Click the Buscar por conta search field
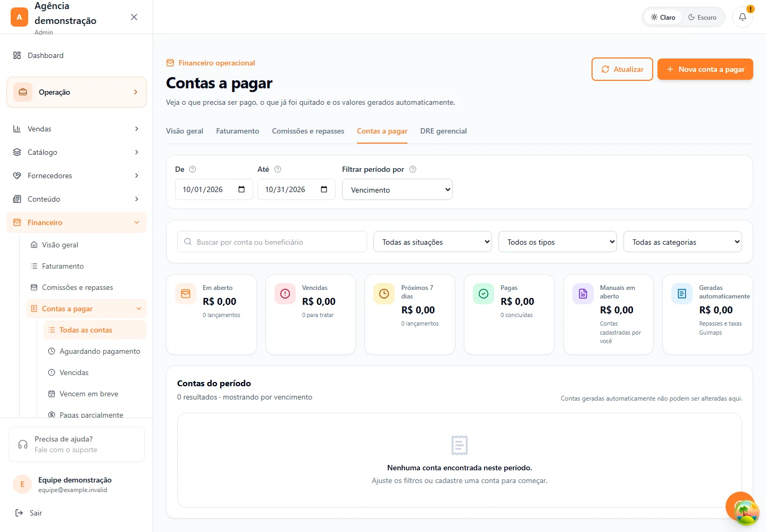This screenshot has height=532, width=766. [x=272, y=242]
